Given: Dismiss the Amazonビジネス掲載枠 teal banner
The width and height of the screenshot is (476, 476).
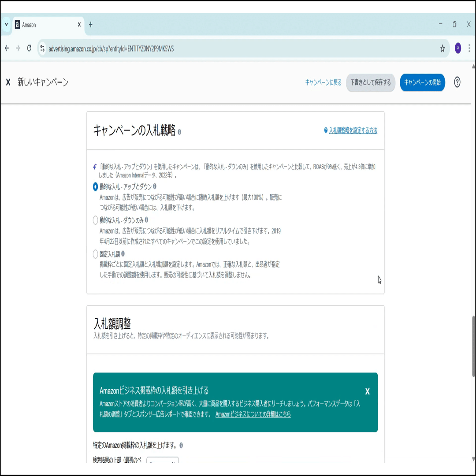Looking at the screenshot, I should tap(367, 391).
